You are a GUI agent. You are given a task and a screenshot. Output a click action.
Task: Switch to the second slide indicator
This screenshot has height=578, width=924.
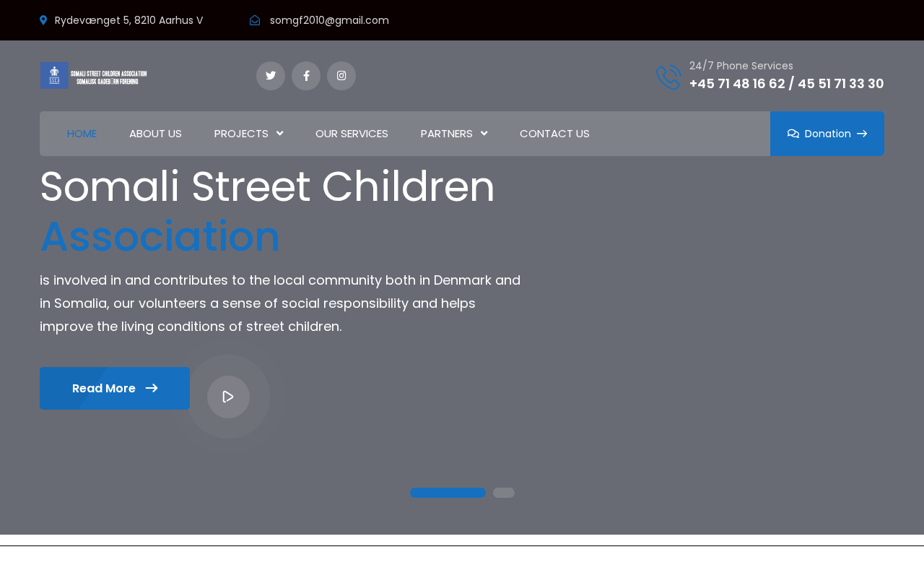pos(504,493)
